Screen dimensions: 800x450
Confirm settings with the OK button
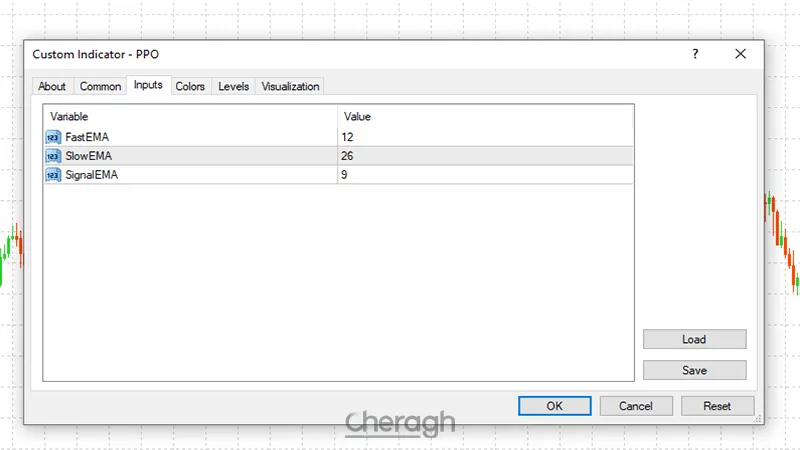[x=555, y=406]
